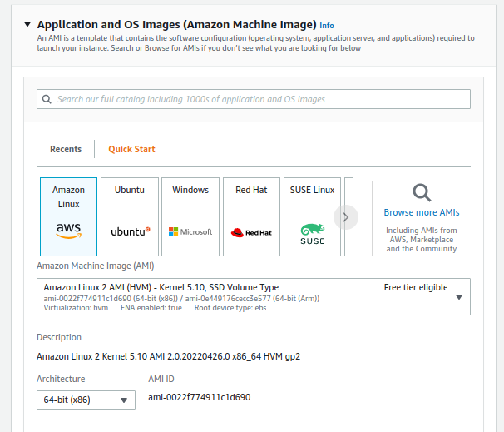Click the search magnifier icon in catalog box

click(47, 99)
